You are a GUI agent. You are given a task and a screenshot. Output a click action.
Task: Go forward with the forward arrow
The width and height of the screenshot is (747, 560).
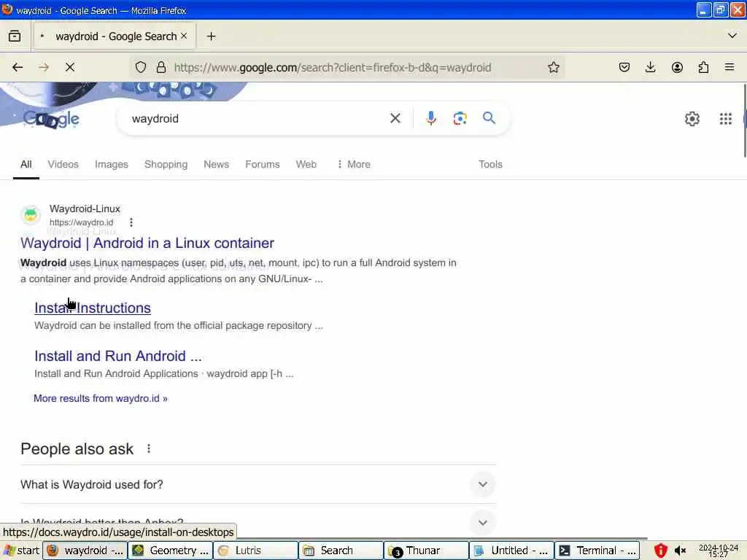pos(44,67)
